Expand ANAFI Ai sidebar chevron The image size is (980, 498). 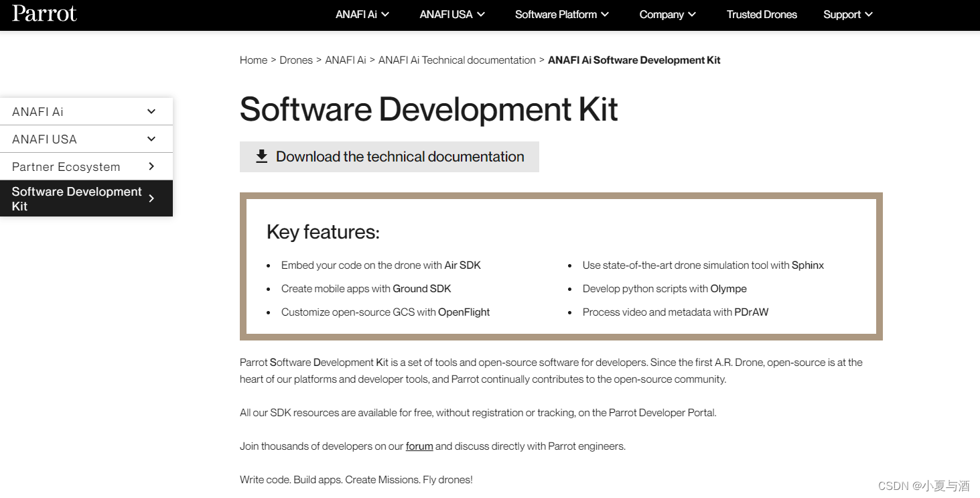pos(151,111)
